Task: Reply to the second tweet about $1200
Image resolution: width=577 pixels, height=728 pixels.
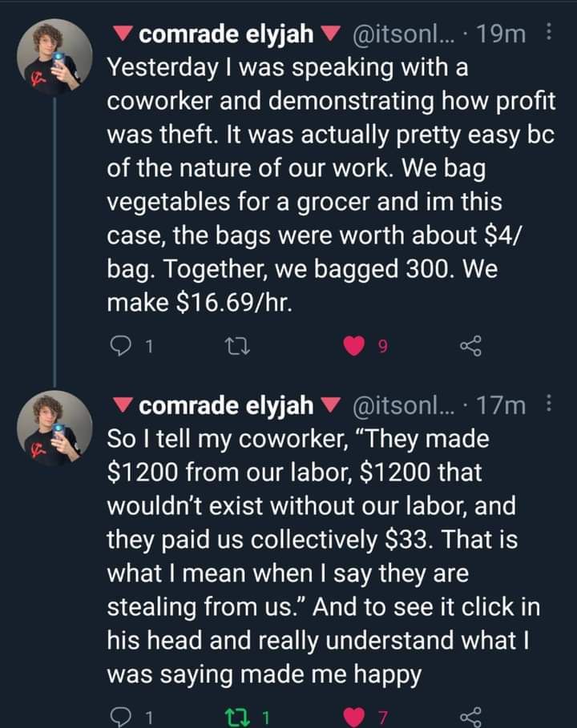Action: coord(119,717)
